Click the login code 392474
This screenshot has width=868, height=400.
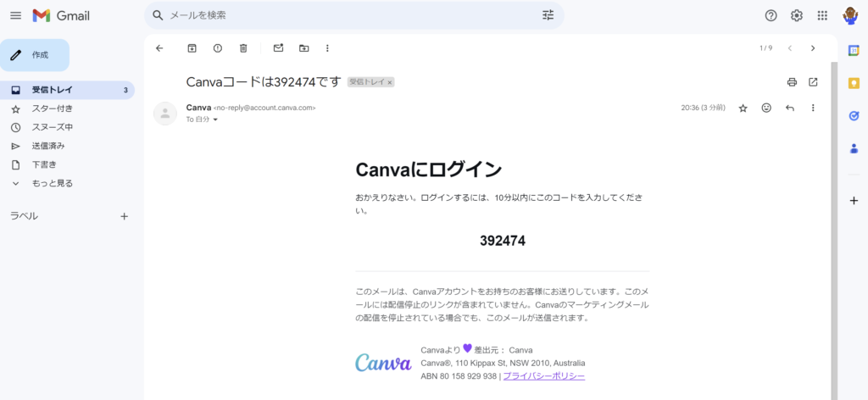pos(503,241)
